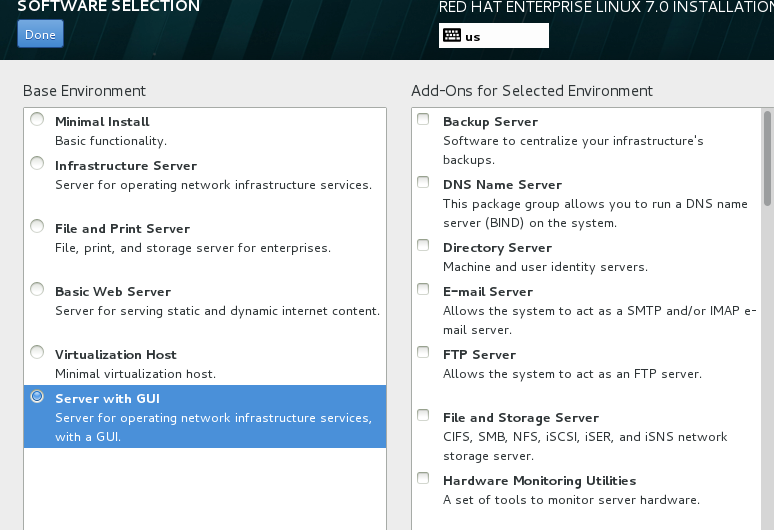Image resolution: width=774 pixels, height=530 pixels.
Task: Click the Virtualization Host label
Action: (116, 355)
